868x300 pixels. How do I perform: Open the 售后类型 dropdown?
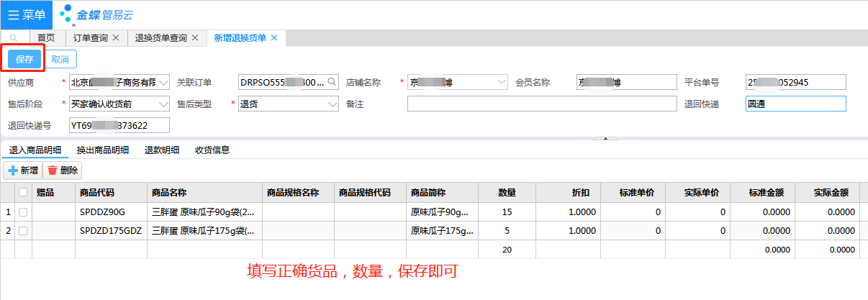pyautogui.click(x=332, y=104)
